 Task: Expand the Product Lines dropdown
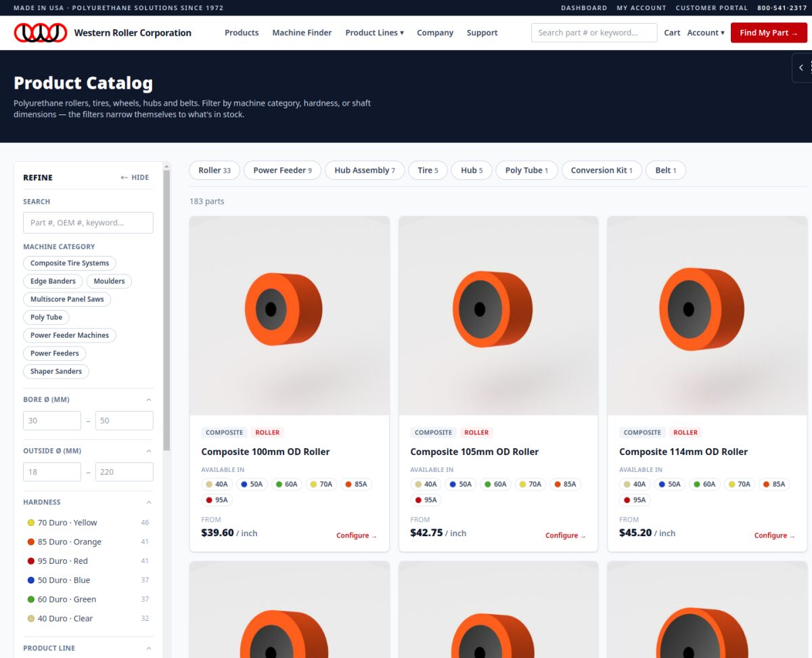374,32
